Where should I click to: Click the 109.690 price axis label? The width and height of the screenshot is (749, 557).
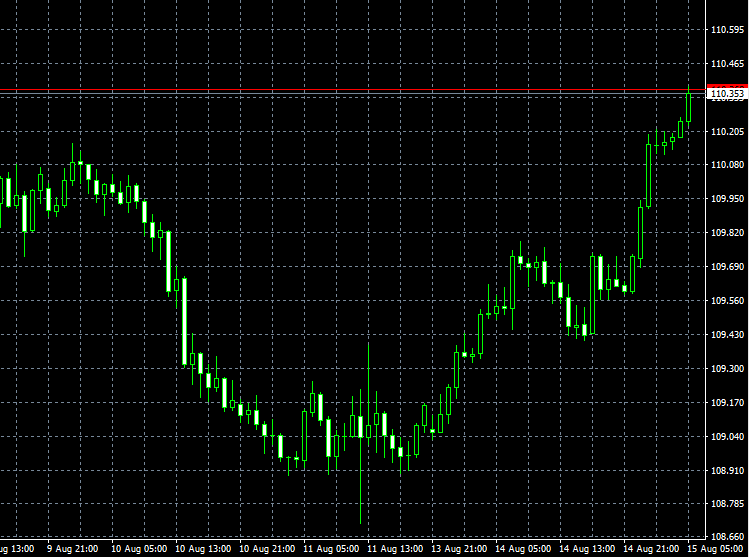click(x=728, y=267)
